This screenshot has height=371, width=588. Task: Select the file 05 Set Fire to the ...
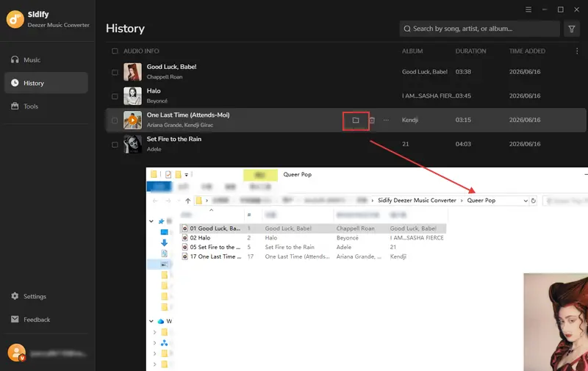tap(212, 247)
